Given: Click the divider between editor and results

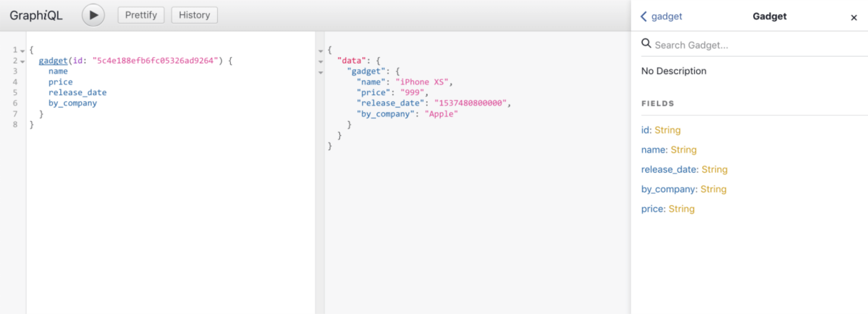Looking at the screenshot, I should coord(319,173).
